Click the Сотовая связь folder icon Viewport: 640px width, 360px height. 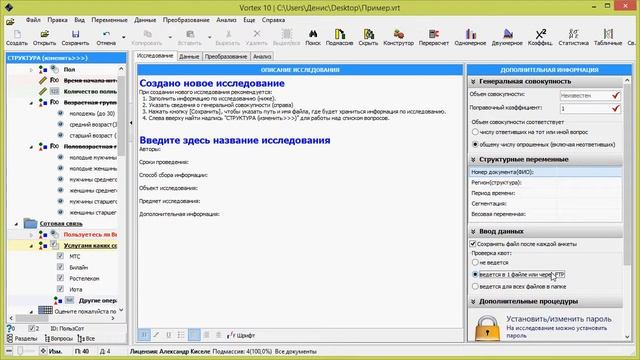[x=30, y=223]
